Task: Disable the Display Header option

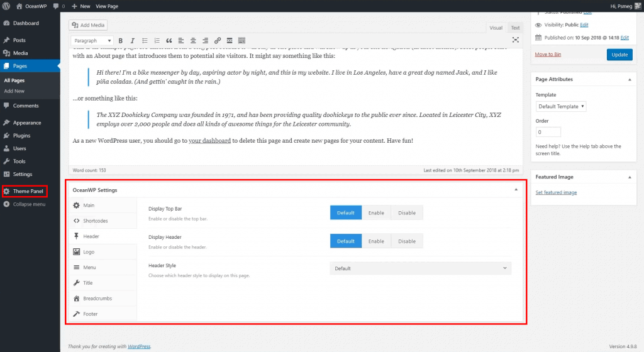Action: click(x=407, y=241)
